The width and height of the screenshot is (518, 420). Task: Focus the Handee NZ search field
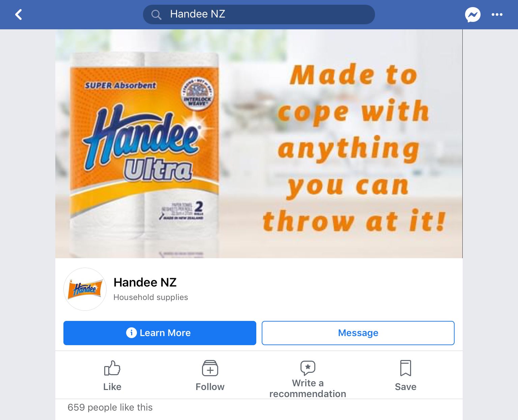(259, 14)
